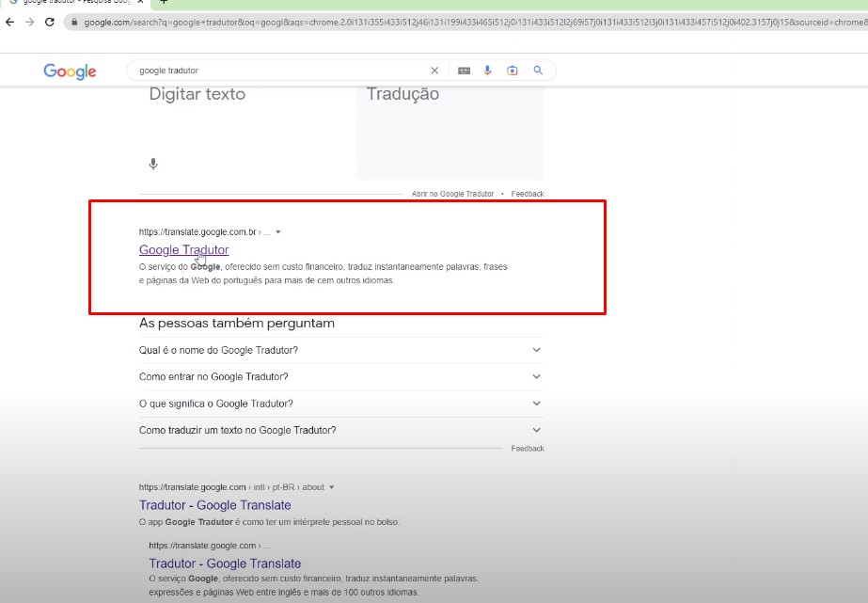Expand Qual é o nome do Google Tradutor?
This screenshot has height=603, width=868.
(341, 350)
